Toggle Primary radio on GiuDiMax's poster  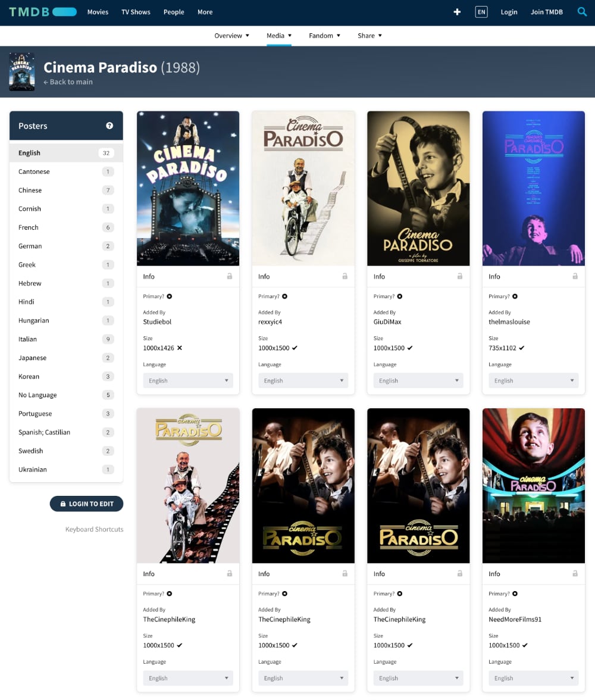(x=400, y=296)
